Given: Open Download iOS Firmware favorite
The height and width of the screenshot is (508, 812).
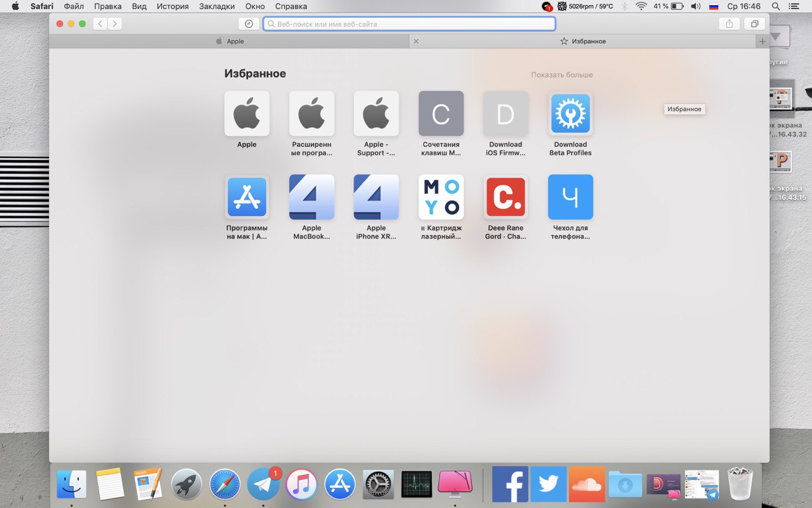Looking at the screenshot, I should tap(506, 114).
